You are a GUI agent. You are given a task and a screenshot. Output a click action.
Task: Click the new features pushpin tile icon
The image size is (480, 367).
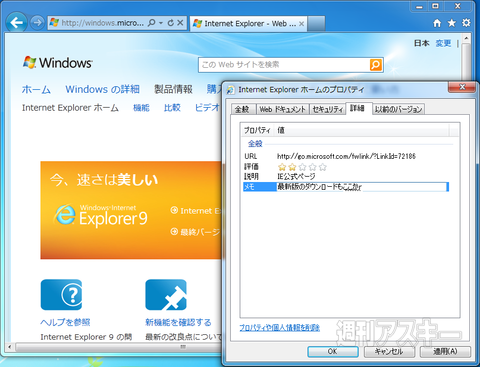(x=166, y=295)
